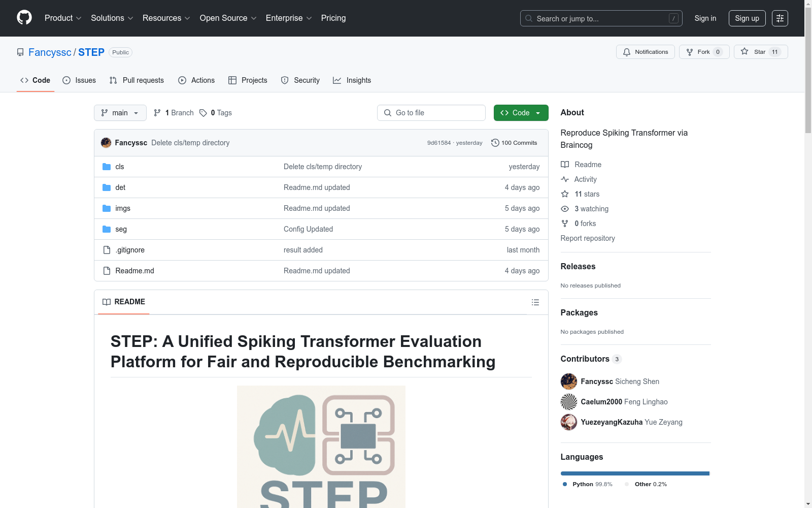This screenshot has height=508, width=812.
Task: Expand the Resources menu
Action: tap(166, 18)
